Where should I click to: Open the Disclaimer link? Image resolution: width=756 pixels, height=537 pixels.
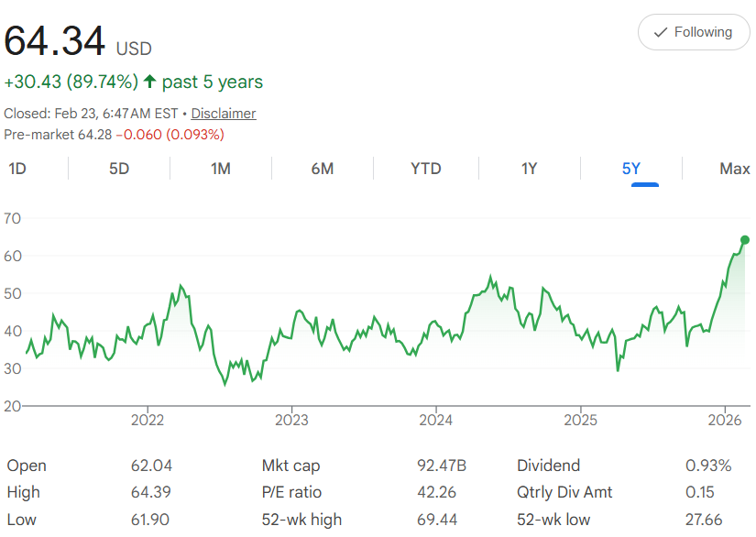224,114
